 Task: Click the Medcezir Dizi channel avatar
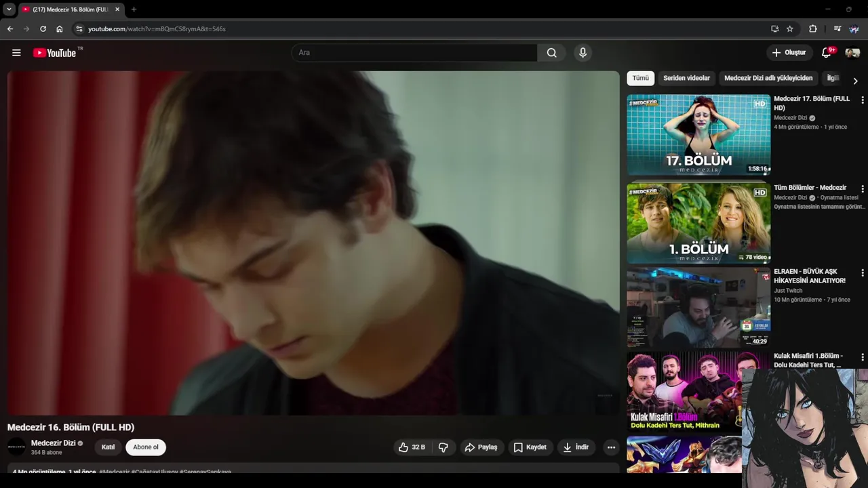pos(16,447)
